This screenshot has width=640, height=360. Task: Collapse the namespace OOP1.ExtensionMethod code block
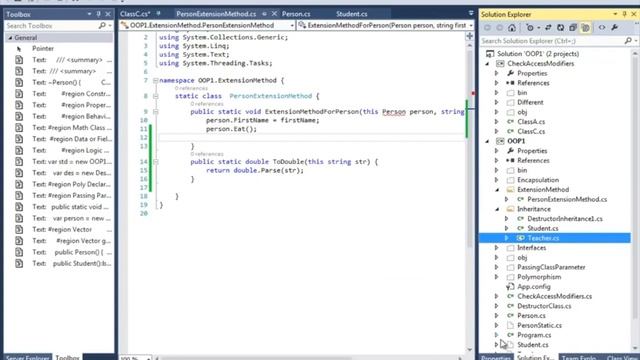156,80
